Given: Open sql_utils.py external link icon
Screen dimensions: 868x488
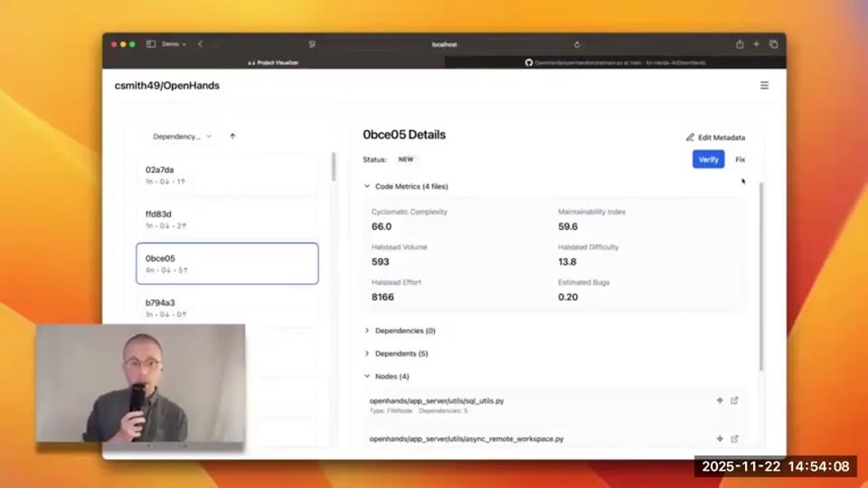Looking at the screenshot, I should [x=734, y=400].
